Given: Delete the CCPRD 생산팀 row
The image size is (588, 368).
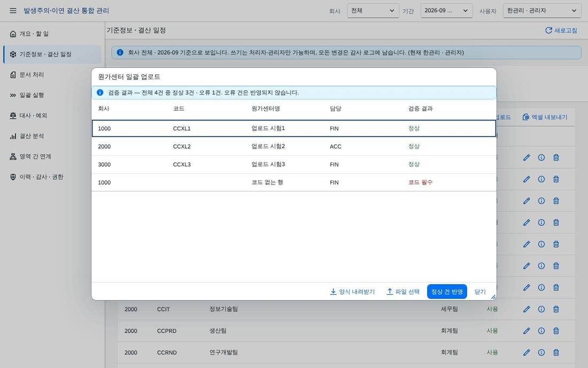Looking at the screenshot, I should (556, 331).
